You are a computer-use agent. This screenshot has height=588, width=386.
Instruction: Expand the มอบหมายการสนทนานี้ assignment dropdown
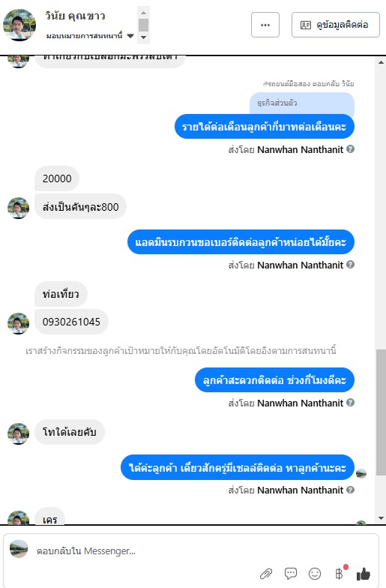pyautogui.click(x=130, y=36)
